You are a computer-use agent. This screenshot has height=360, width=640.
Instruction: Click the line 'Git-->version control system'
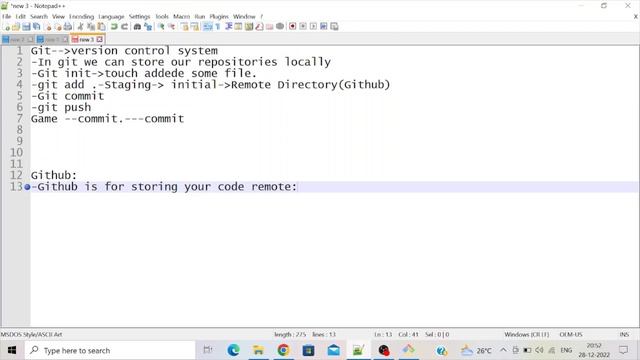(124, 51)
